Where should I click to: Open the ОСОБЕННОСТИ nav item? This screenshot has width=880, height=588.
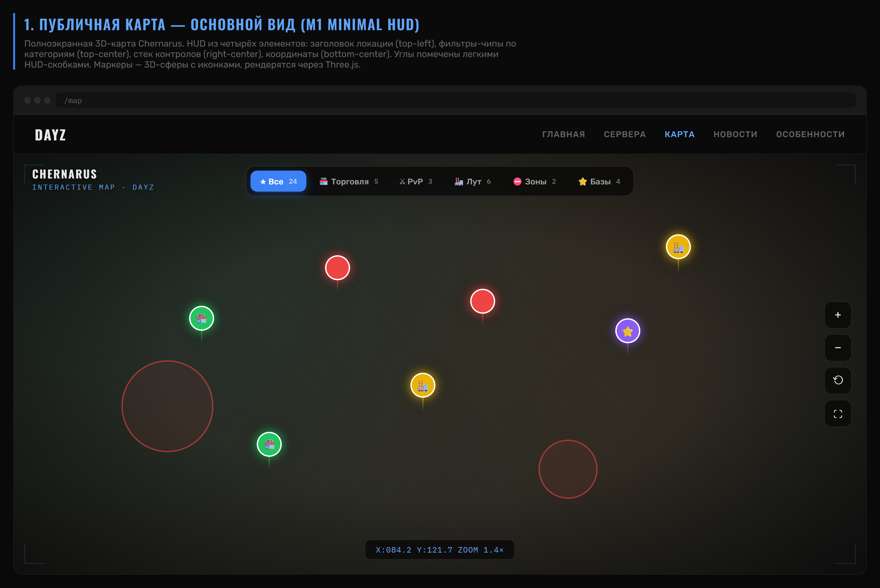[810, 134]
